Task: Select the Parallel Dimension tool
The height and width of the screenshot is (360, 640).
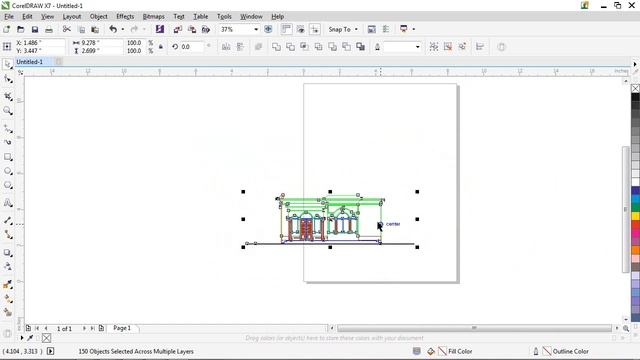Action: pyautogui.click(x=7, y=220)
